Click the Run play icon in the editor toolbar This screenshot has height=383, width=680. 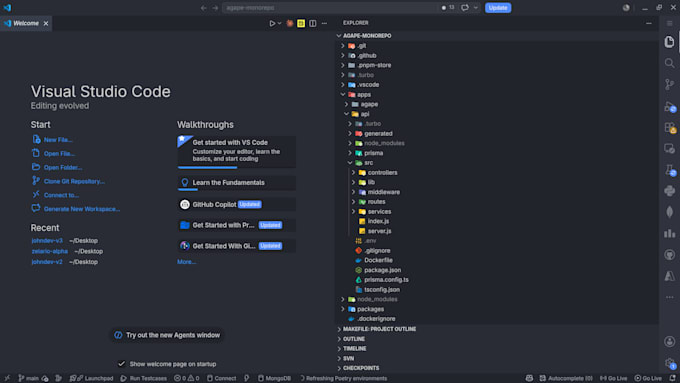click(272, 23)
